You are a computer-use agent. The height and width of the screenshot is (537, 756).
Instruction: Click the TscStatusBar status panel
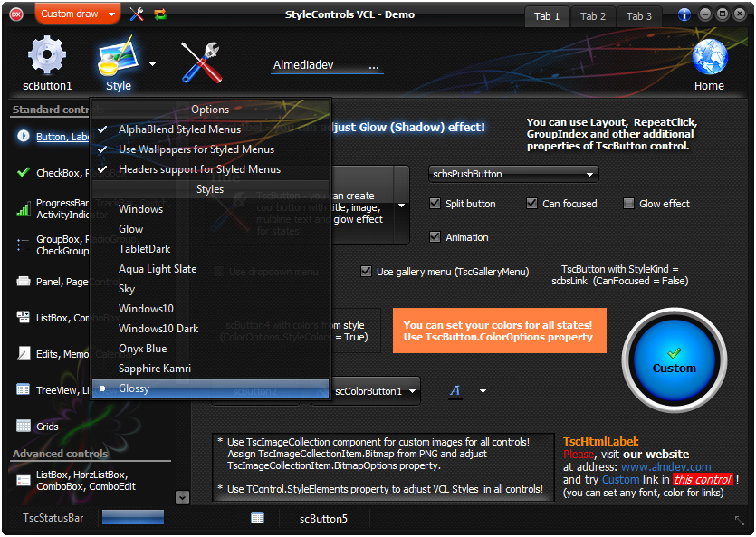[53, 518]
